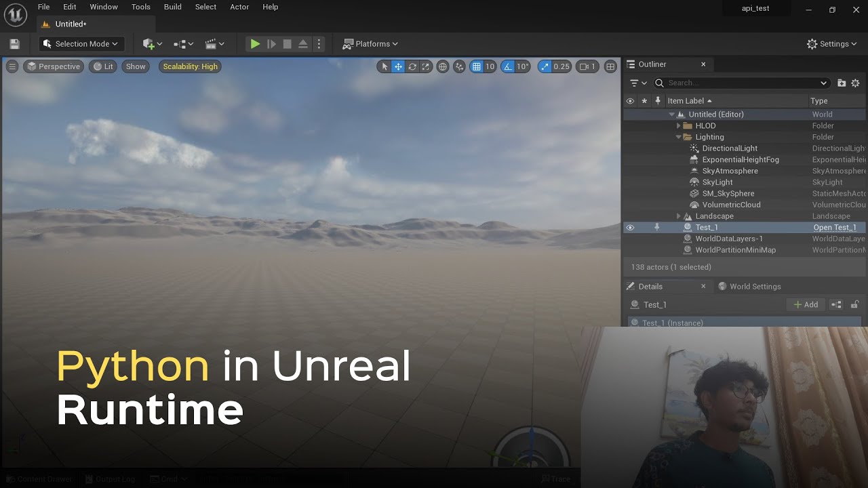
Task: Open the viewport layout maximize icon
Action: [610, 66]
